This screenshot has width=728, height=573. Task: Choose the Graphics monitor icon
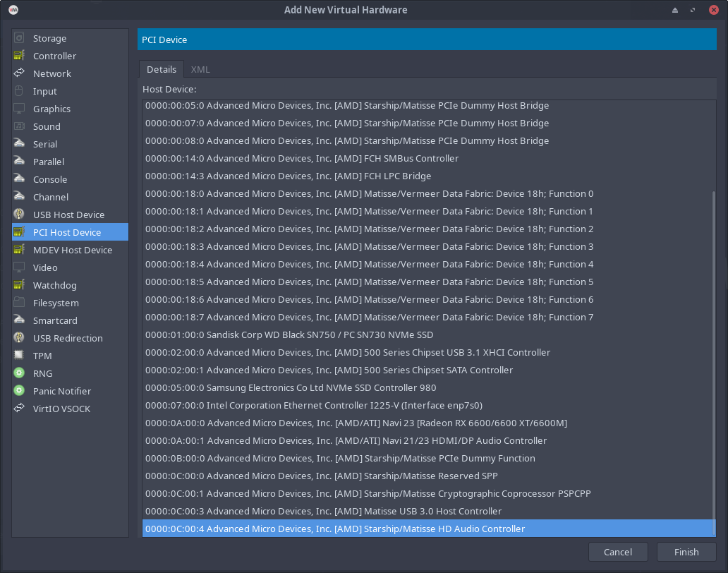(19, 109)
